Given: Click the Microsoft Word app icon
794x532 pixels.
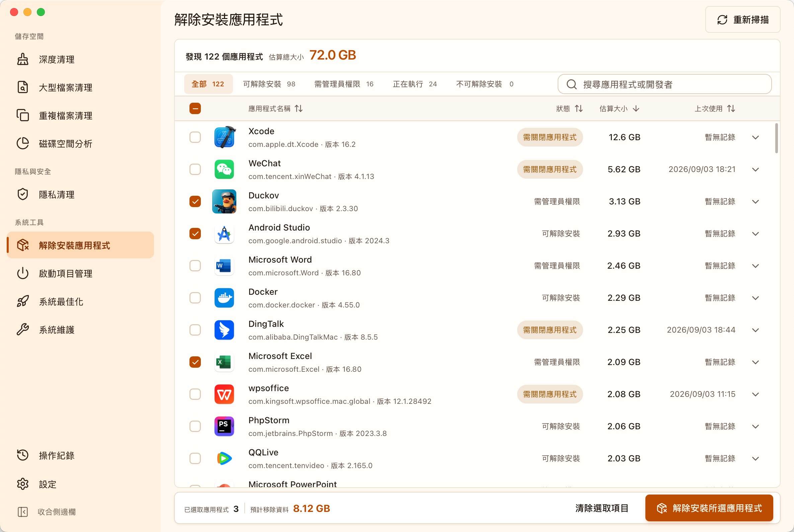Looking at the screenshot, I should pos(224,266).
